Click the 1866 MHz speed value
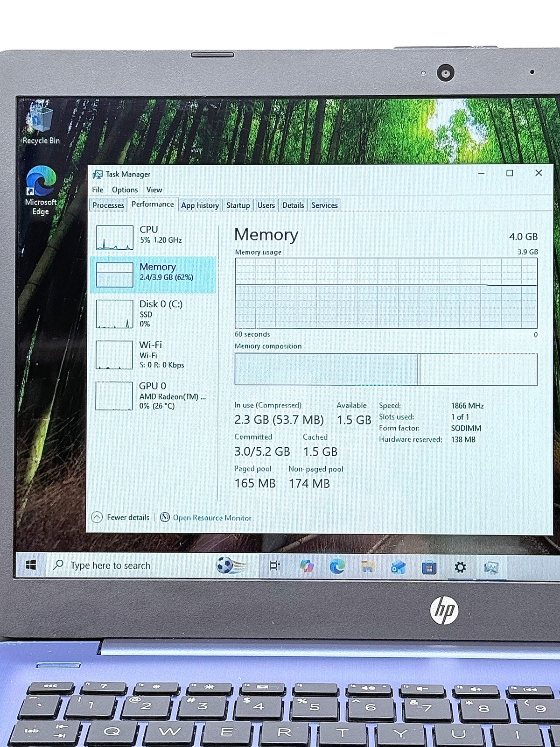The height and width of the screenshot is (747, 560). click(x=467, y=406)
